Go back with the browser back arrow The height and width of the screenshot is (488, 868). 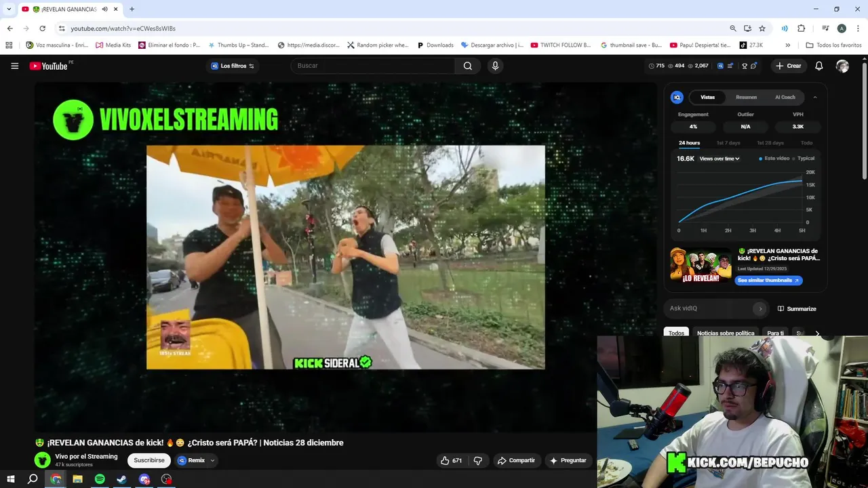click(10, 28)
